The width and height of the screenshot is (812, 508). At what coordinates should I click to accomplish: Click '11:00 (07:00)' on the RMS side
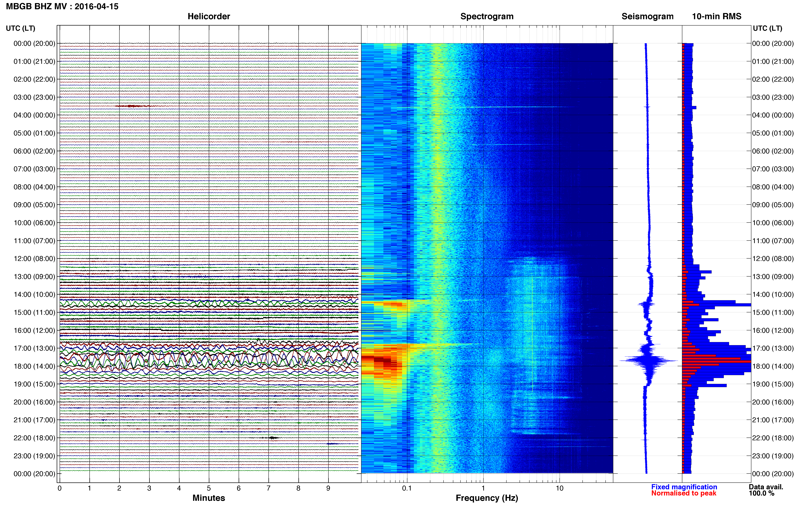[x=773, y=241]
